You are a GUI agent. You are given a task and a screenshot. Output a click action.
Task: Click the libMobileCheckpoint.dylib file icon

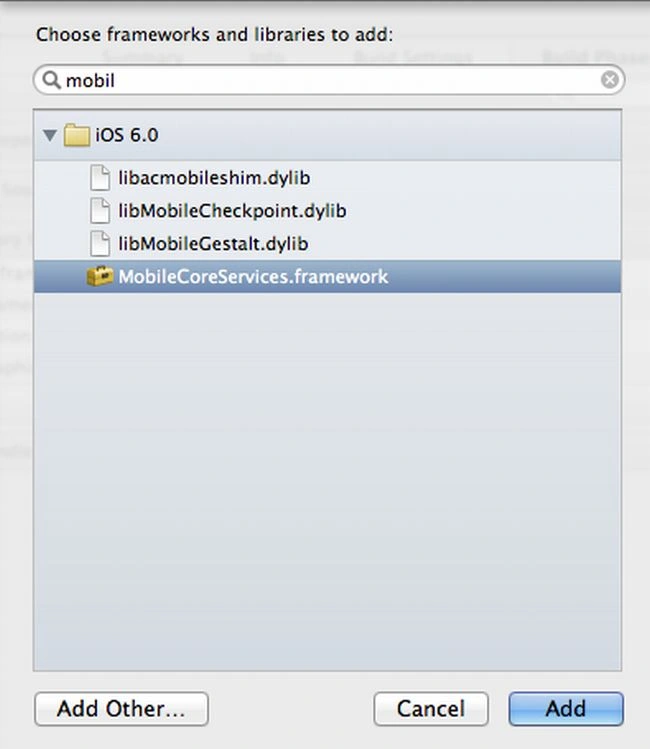[100, 211]
